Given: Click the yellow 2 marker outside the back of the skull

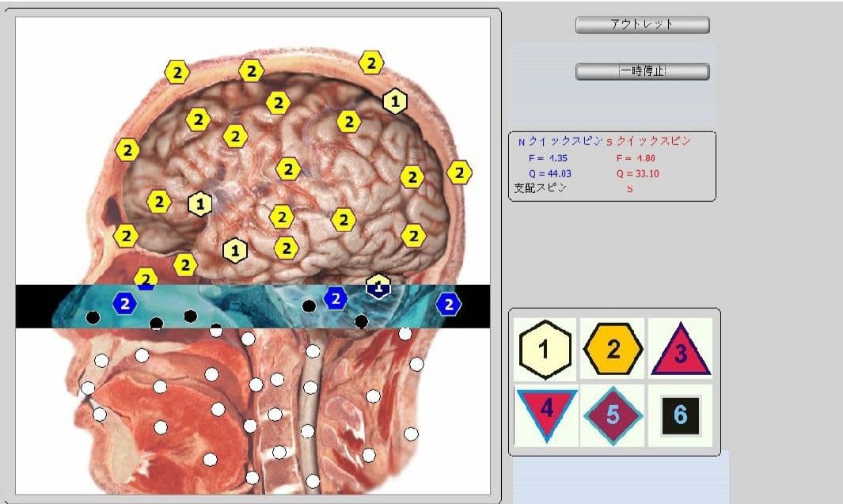Looking at the screenshot, I should [459, 172].
